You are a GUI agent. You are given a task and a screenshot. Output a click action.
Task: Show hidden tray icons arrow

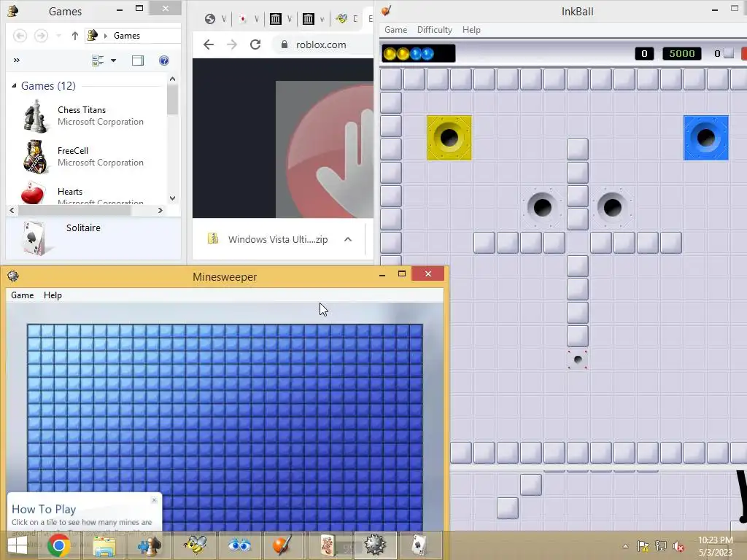tap(625, 546)
